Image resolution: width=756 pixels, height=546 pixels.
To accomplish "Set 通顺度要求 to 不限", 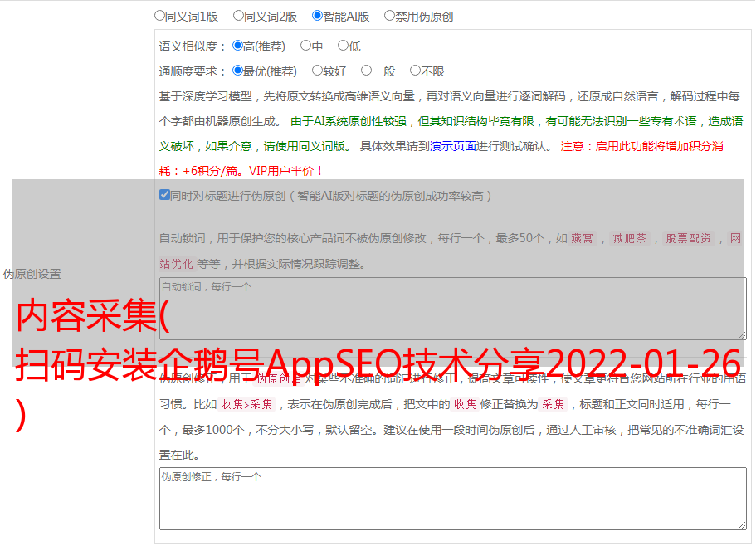I will click(x=415, y=71).
